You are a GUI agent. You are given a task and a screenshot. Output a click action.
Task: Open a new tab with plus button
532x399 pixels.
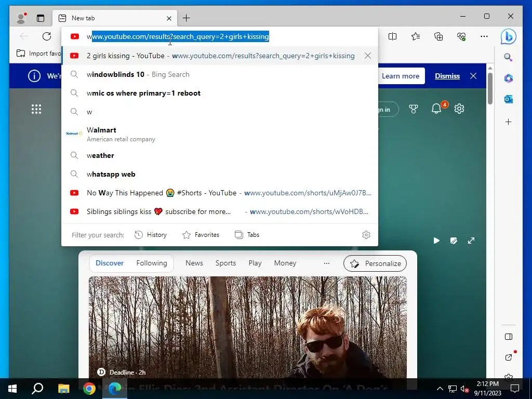click(x=187, y=18)
